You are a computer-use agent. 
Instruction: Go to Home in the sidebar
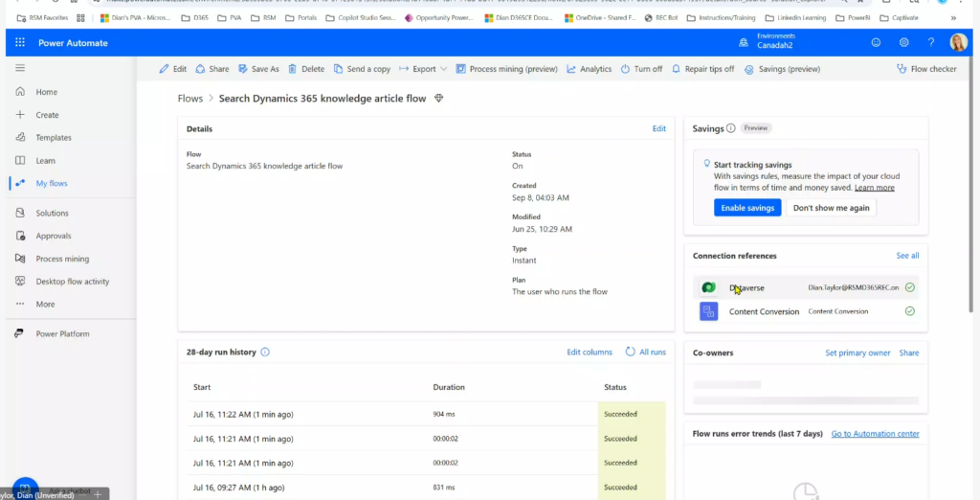point(46,92)
